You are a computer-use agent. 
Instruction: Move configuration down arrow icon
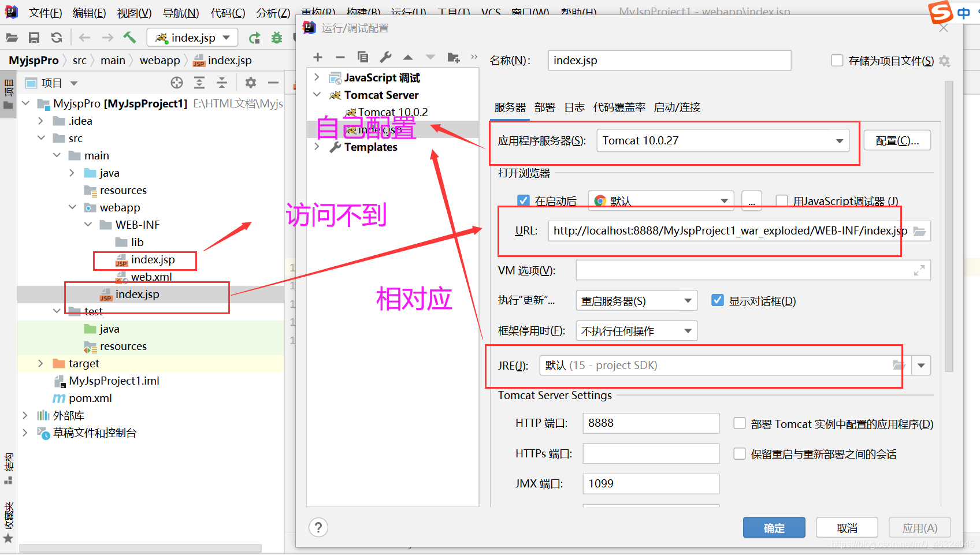pos(430,57)
